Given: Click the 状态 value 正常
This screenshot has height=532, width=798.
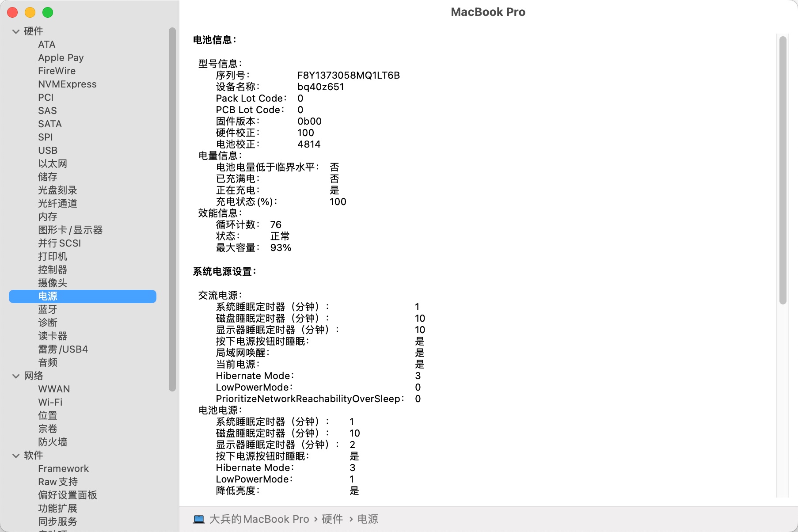Looking at the screenshot, I should pyautogui.click(x=280, y=236).
